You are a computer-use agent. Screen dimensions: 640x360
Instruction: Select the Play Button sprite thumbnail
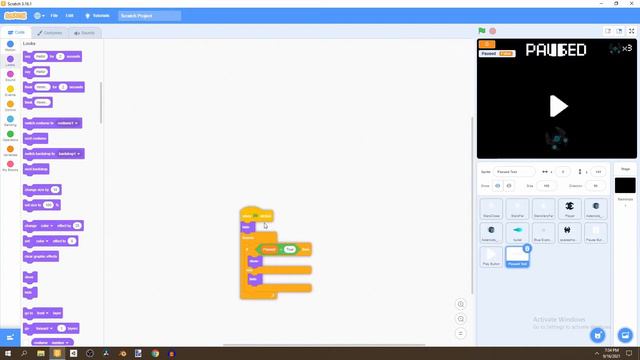[491, 257]
